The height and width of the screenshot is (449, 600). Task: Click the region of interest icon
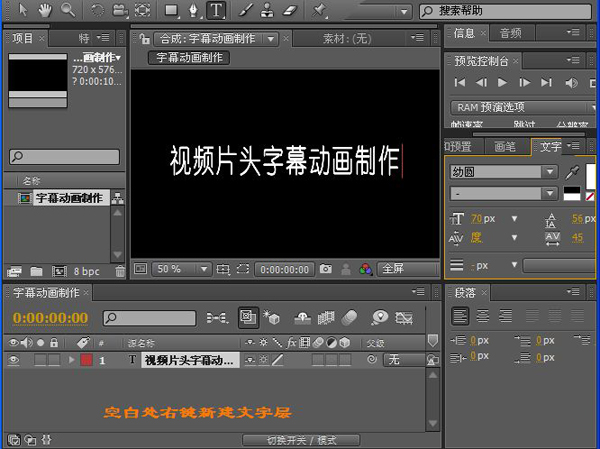[243, 269]
